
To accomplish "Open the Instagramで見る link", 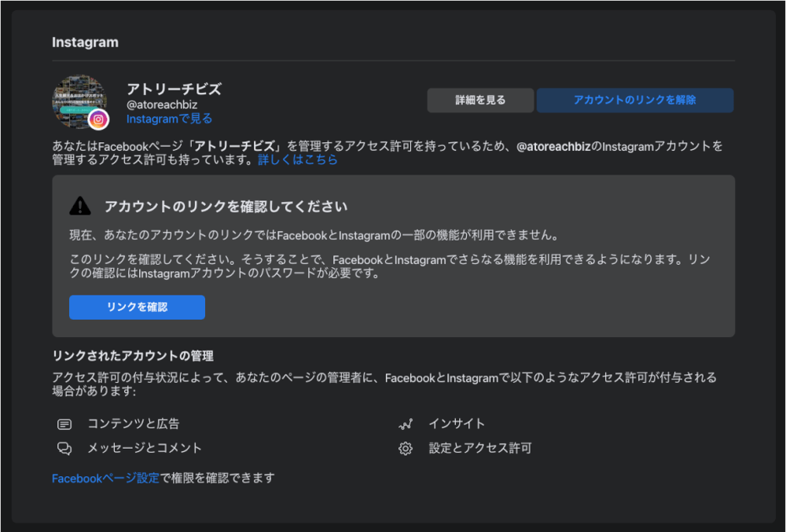I will coord(168,118).
